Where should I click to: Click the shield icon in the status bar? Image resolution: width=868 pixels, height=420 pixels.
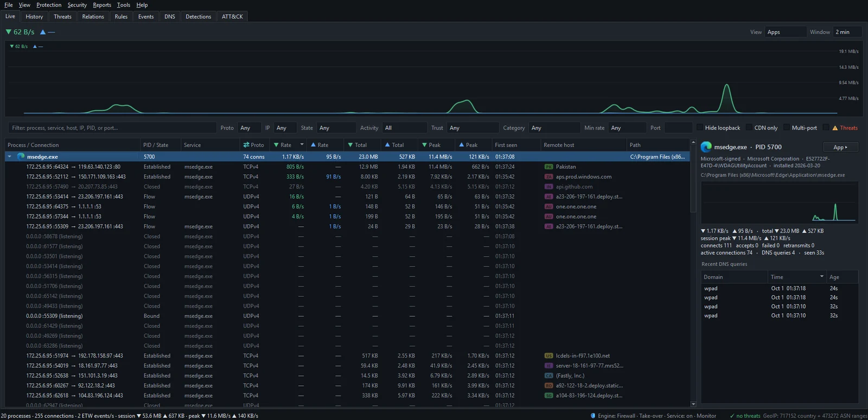pyautogui.click(x=593, y=416)
